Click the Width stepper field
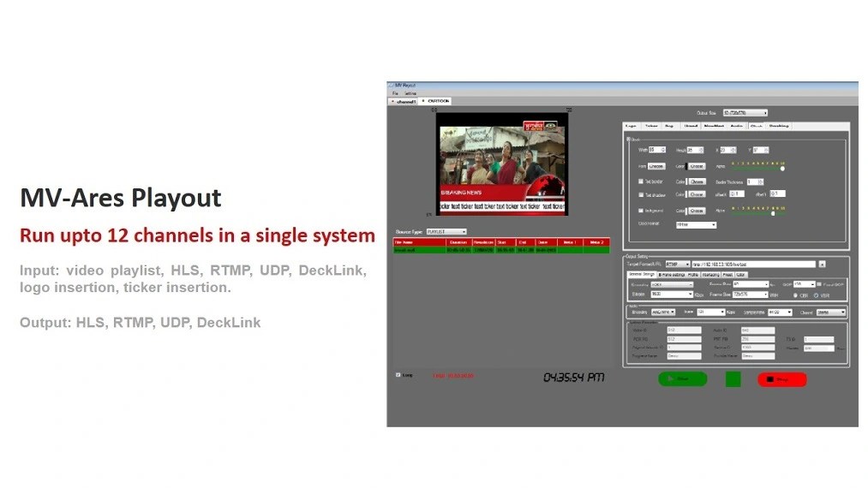 657,150
